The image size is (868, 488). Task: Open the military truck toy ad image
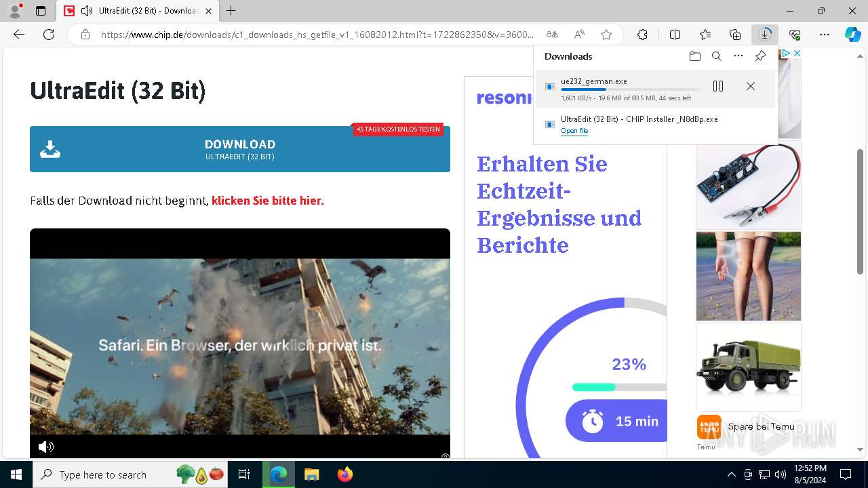[x=749, y=367]
